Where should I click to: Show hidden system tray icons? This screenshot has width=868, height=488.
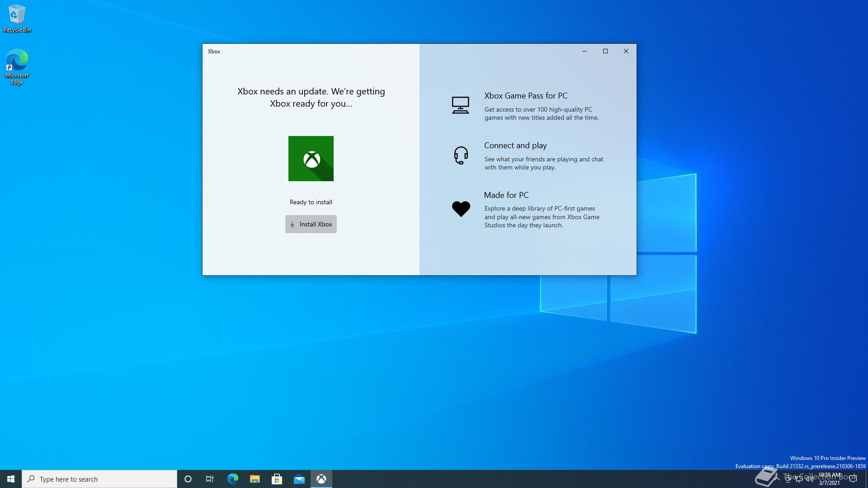coord(777,479)
